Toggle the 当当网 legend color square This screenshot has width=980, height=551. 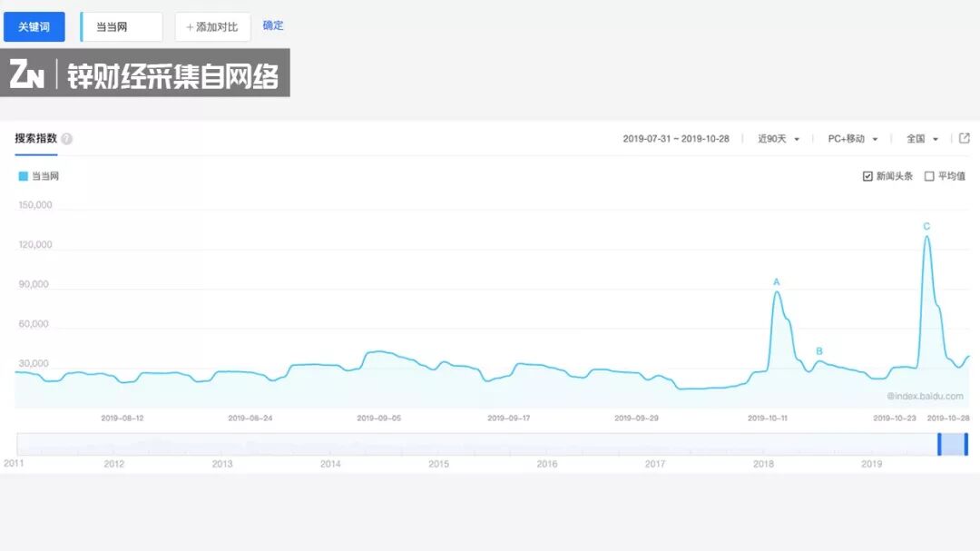tap(23, 176)
